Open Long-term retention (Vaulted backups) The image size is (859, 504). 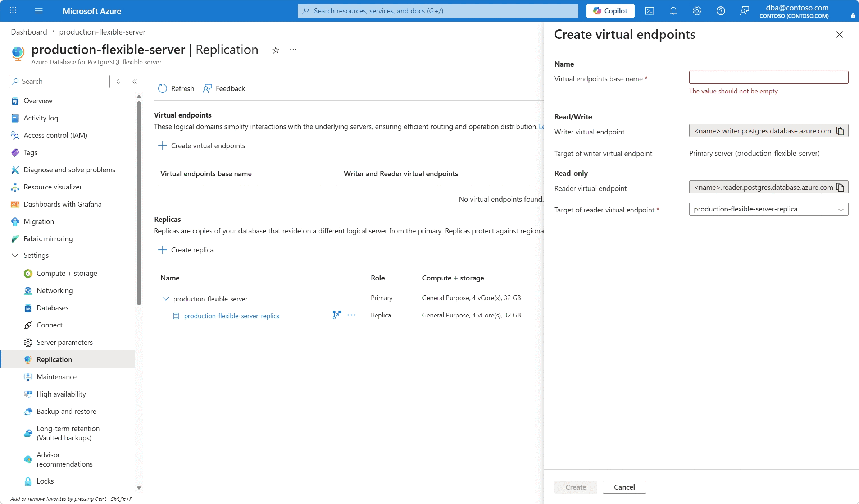(x=68, y=433)
